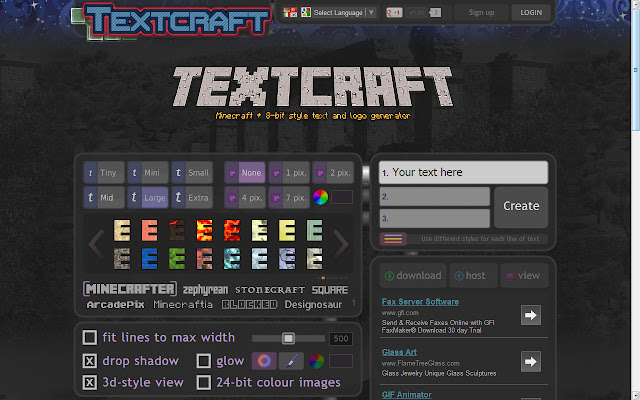This screenshot has height=400, width=640.
Task: Click the line 2 text field
Action: [x=435, y=197]
